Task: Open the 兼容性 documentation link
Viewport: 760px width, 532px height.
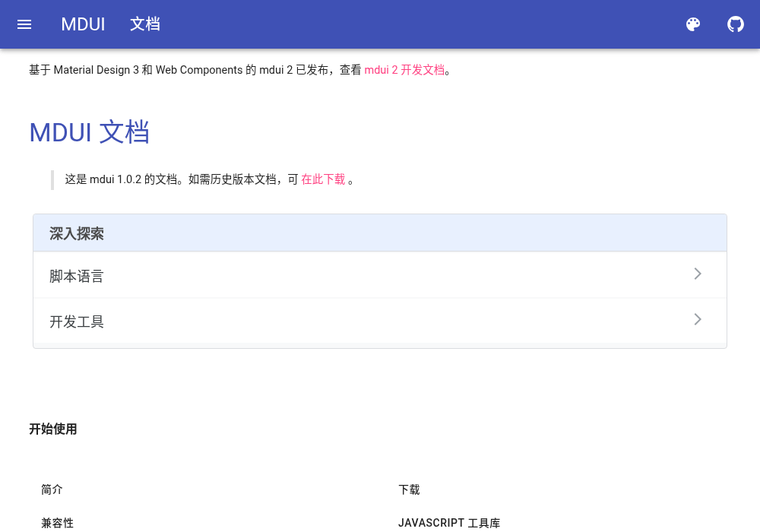Action: [x=57, y=523]
